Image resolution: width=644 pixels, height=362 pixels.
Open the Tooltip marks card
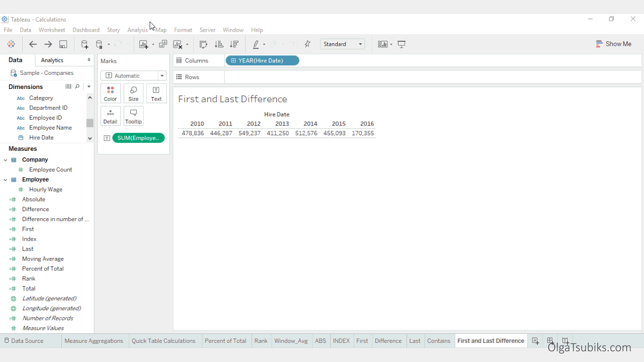[133, 116]
